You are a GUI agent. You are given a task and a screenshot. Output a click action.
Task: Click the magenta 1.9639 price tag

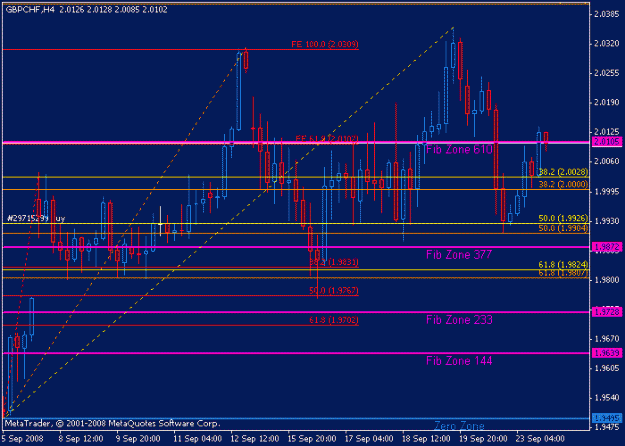[607, 353]
